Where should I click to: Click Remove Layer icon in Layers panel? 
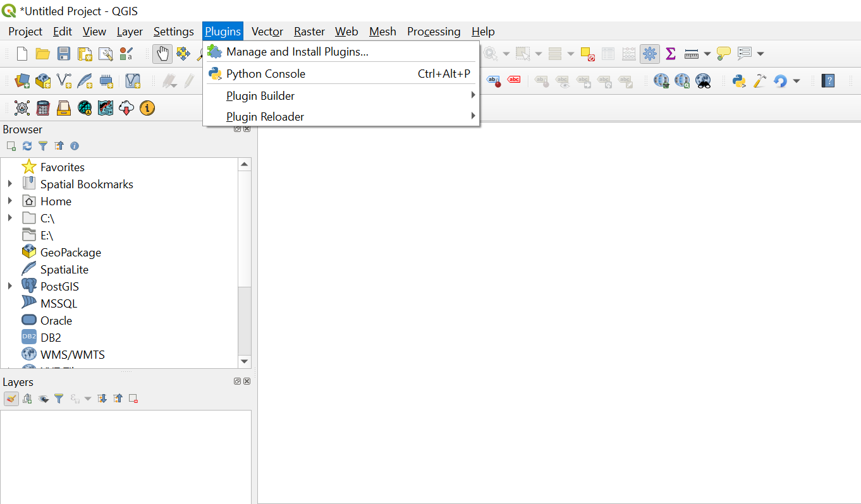(133, 399)
